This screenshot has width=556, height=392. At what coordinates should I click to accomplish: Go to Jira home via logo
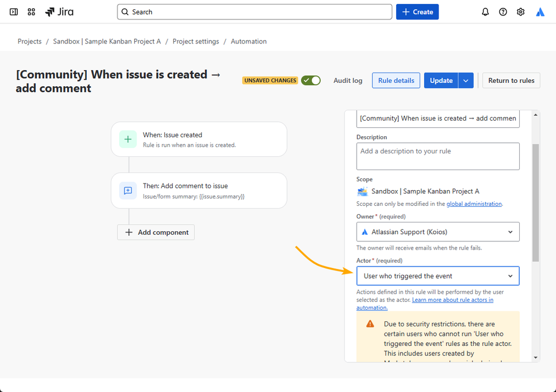[x=59, y=12]
